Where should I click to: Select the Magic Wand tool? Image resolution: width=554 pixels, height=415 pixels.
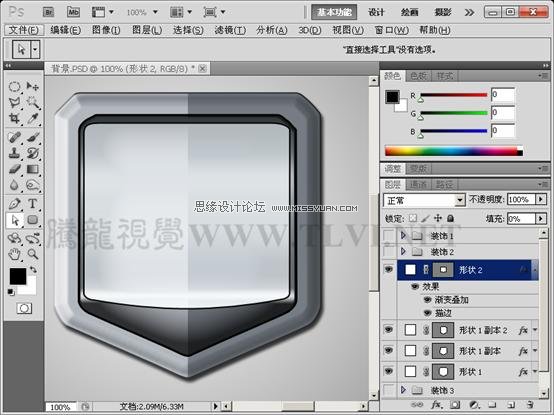click(33, 102)
